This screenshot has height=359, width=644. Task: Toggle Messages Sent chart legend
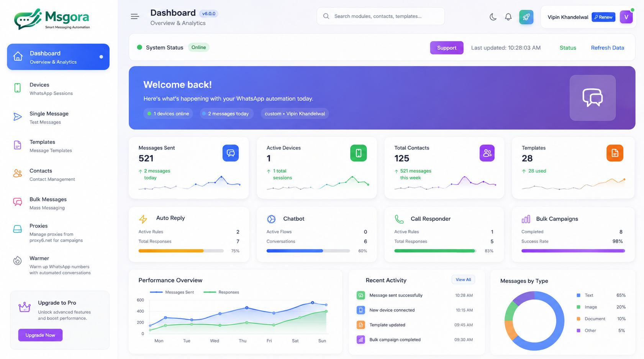172,292
